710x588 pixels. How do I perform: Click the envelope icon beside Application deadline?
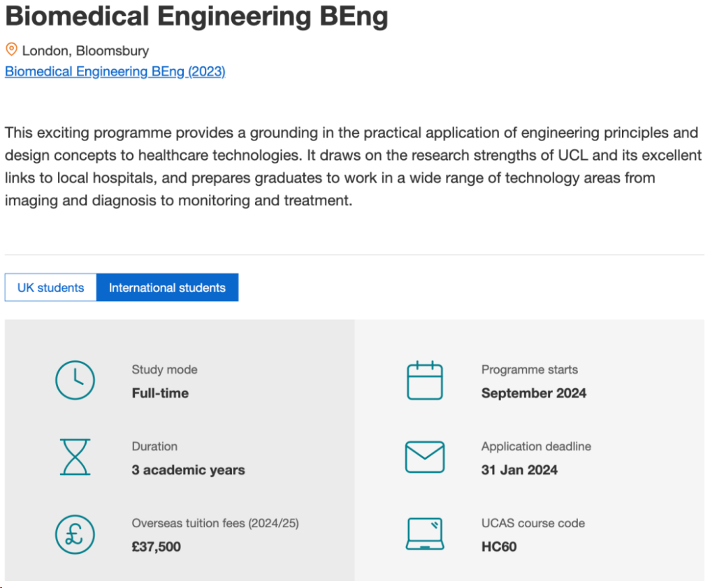click(x=425, y=457)
